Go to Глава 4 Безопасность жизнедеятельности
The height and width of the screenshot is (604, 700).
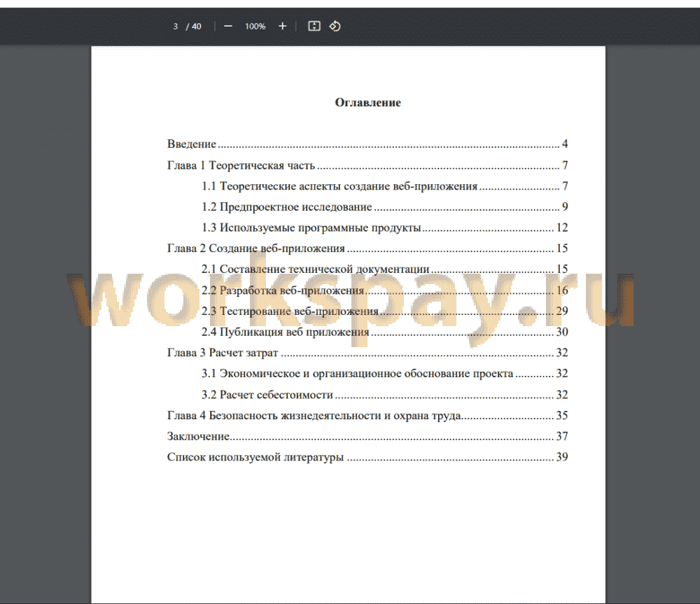[x=367, y=416]
